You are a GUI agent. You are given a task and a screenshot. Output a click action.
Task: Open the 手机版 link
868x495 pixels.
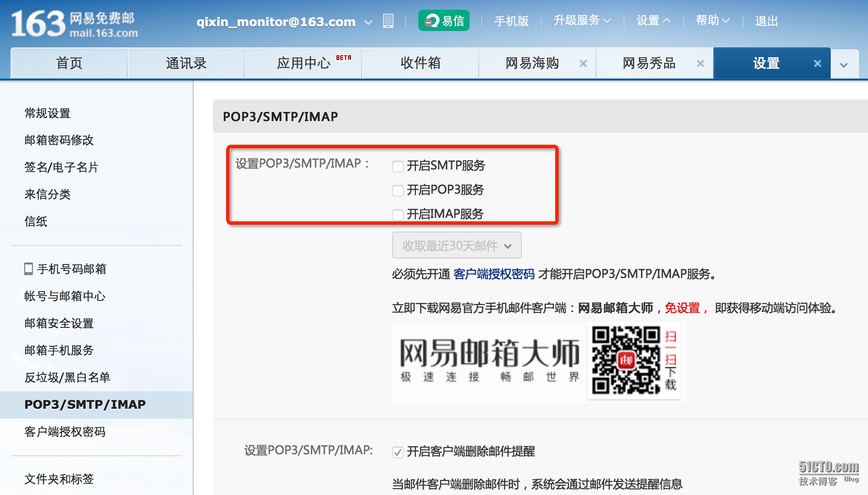pos(511,21)
